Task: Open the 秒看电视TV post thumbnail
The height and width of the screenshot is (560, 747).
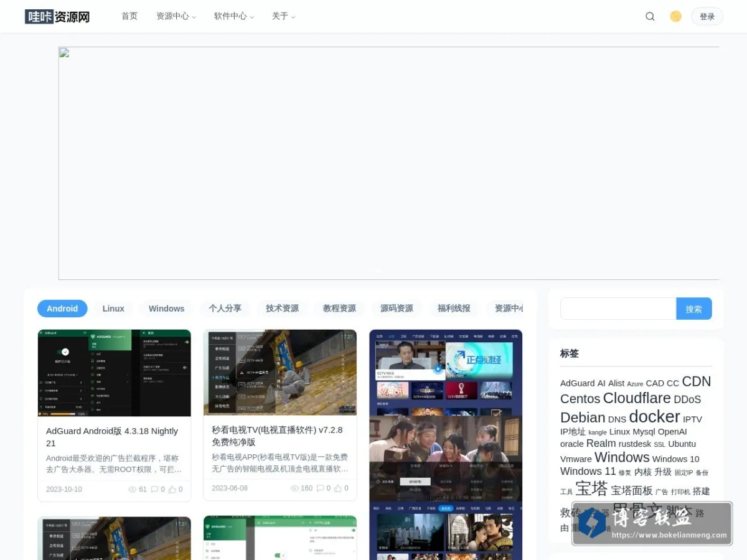Action: pyautogui.click(x=280, y=372)
